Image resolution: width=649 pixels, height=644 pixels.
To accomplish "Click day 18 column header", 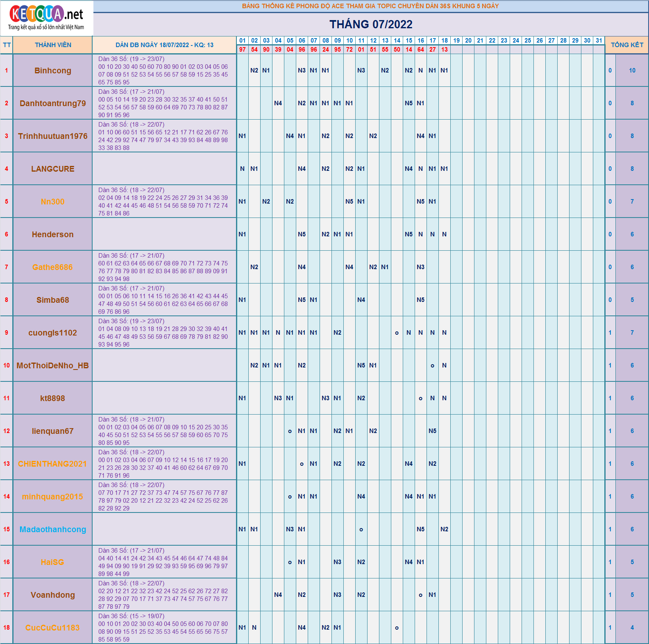I will 445,41.
